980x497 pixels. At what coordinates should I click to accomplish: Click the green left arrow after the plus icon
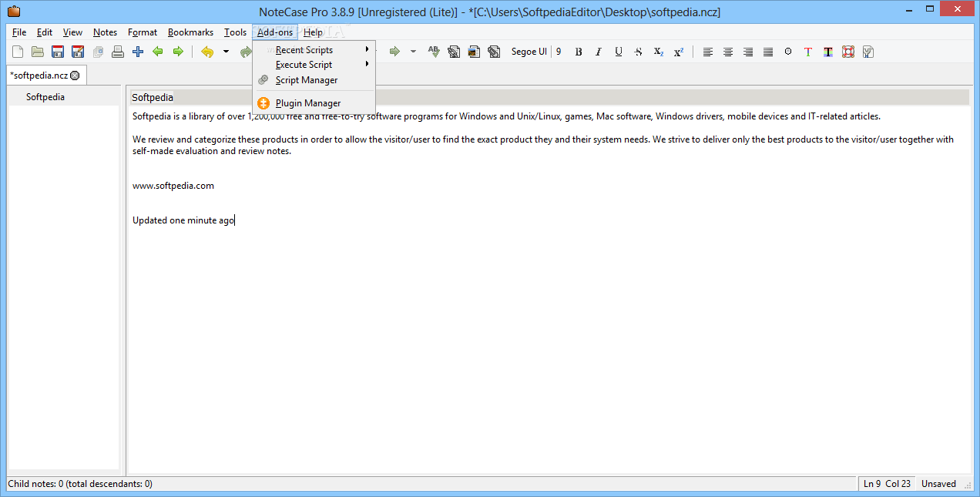158,52
